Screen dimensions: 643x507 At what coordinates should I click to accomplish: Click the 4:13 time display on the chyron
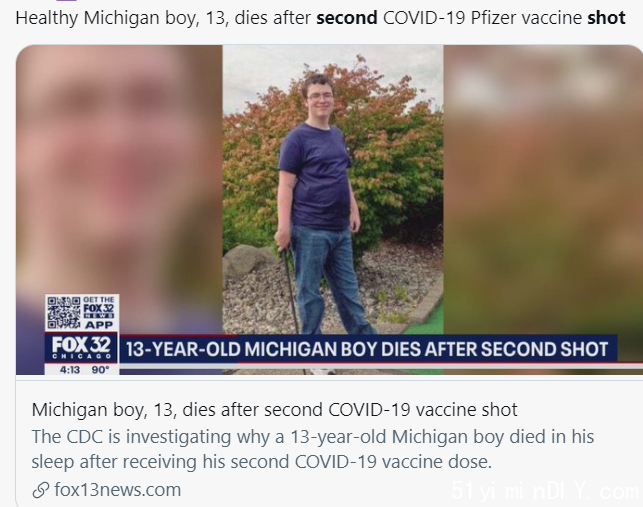click(70, 370)
